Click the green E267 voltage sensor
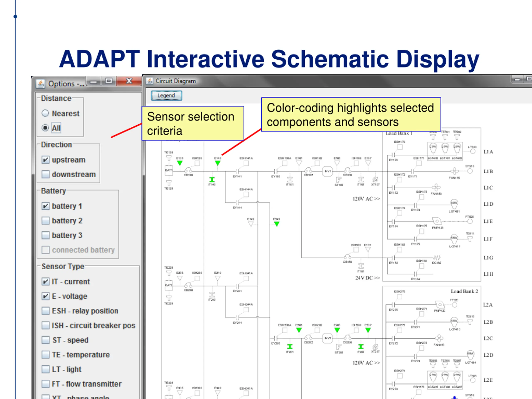This screenshot has width=532, height=399. coord(368,330)
